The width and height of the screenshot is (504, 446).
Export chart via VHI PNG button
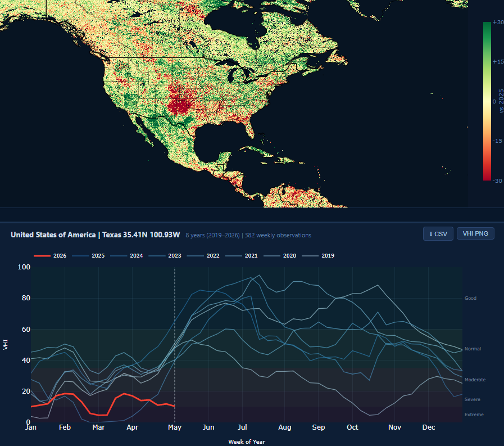(x=475, y=233)
